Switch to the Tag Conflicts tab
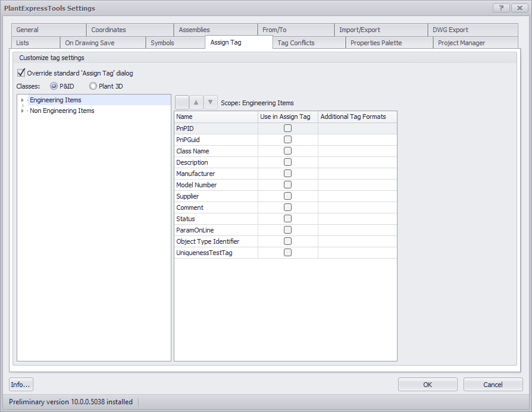Image resolution: width=532 pixels, height=412 pixels. 309,43
